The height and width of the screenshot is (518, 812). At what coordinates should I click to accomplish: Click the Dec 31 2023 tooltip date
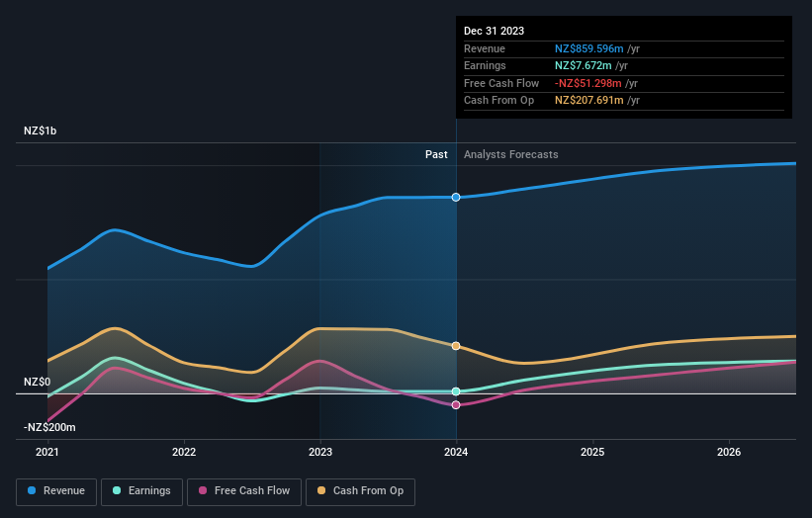tap(495, 31)
